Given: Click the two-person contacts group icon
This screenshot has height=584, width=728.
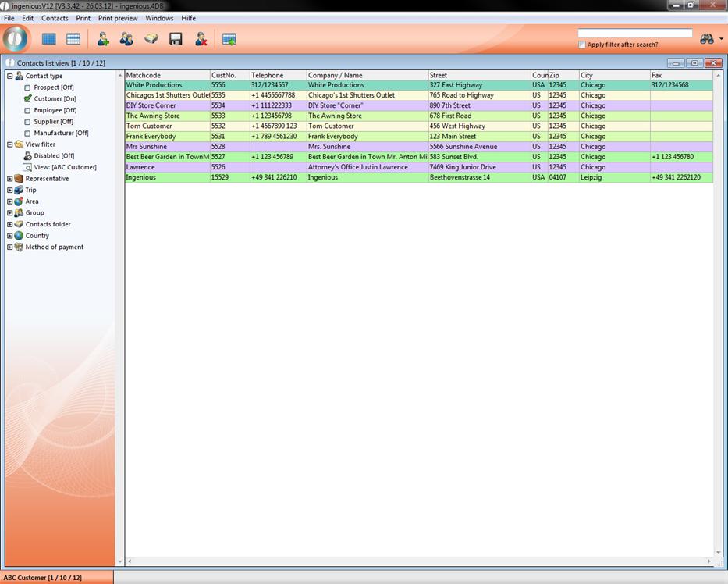Looking at the screenshot, I should click(126, 39).
